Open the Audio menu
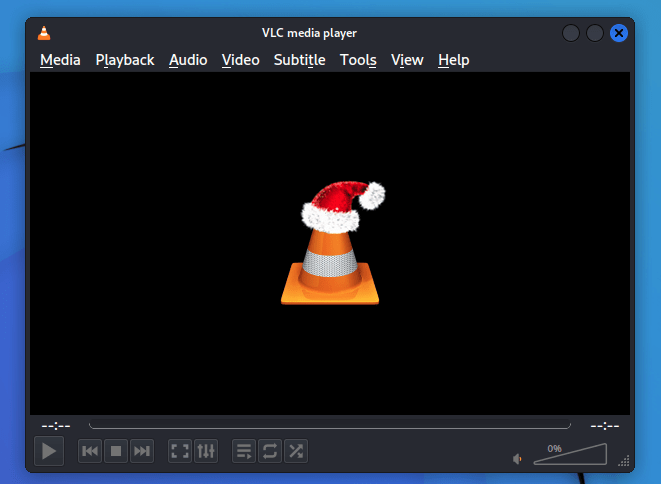 click(188, 60)
